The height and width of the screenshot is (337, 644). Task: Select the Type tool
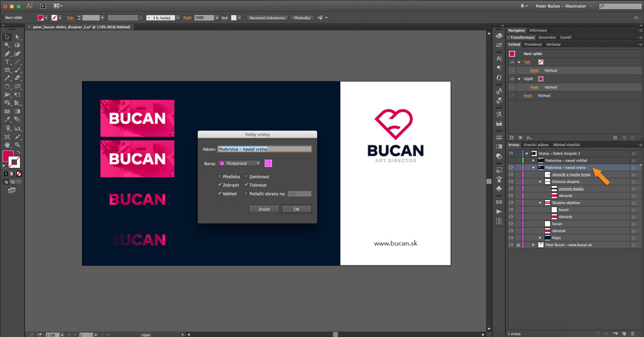[7, 62]
